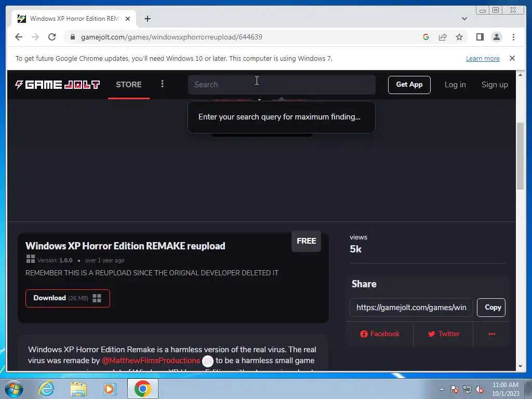The width and height of the screenshot is (532, 399).
Task: Click the vertical scrollbar thumb
Action: coord(520,156)
